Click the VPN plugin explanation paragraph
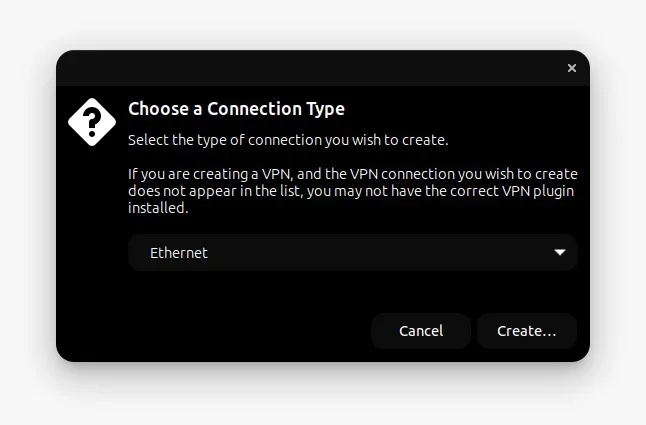Viewport: 646px width, 425px height. coord(353,191)
